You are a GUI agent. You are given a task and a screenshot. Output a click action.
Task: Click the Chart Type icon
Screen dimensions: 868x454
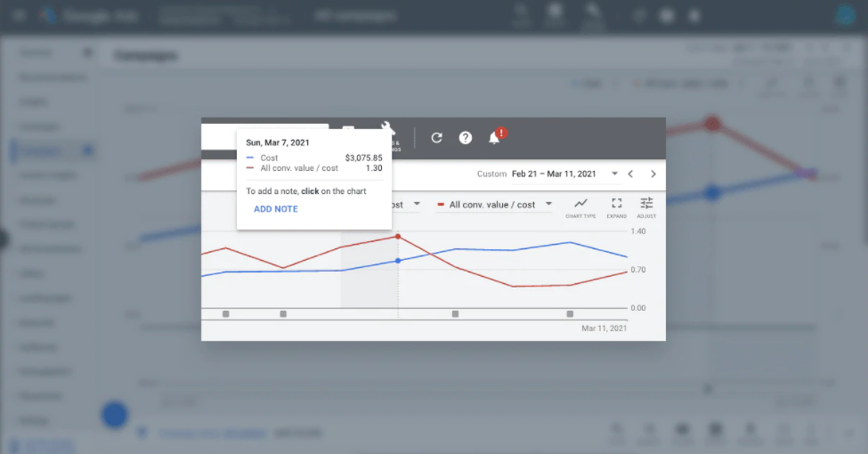580,207
